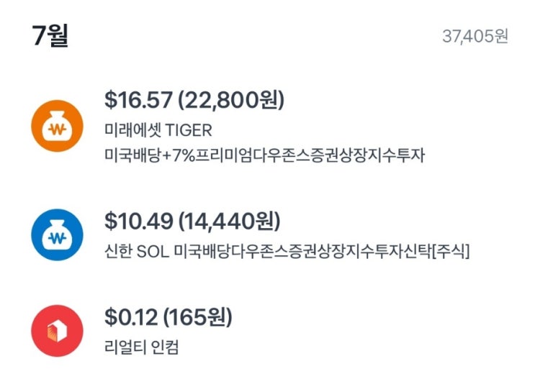Click the 신한 SOL 미국배당다우존스 fund name
This screenshot has width=535, height=392.
pos(287,251)
